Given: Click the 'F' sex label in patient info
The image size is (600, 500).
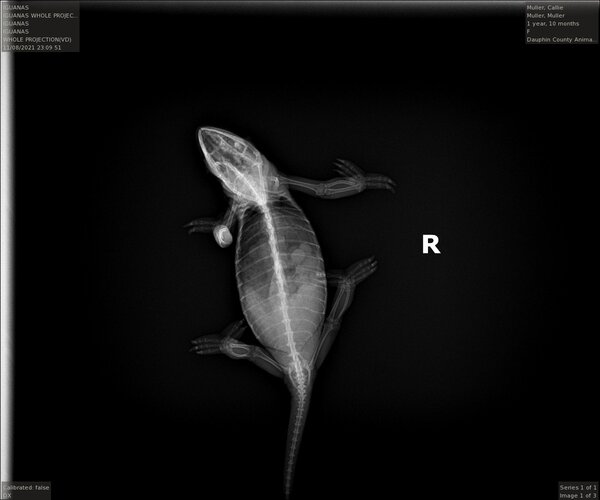Looking at the screenshot, I should [529, 31].
